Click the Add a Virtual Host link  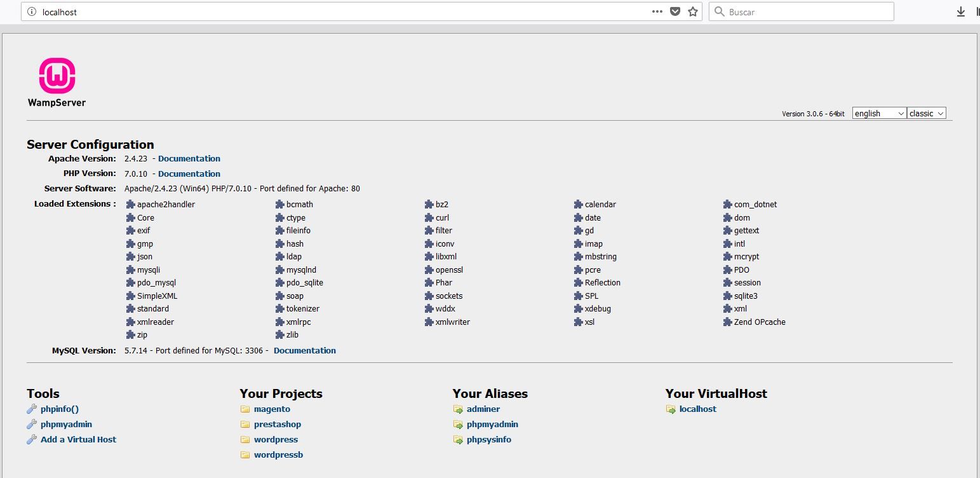[77, 439]
